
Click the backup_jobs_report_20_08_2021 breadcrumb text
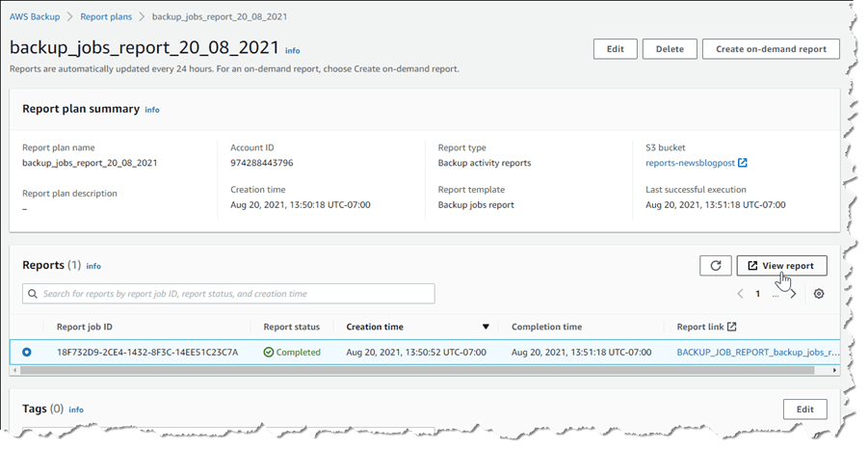coord(220,16)
